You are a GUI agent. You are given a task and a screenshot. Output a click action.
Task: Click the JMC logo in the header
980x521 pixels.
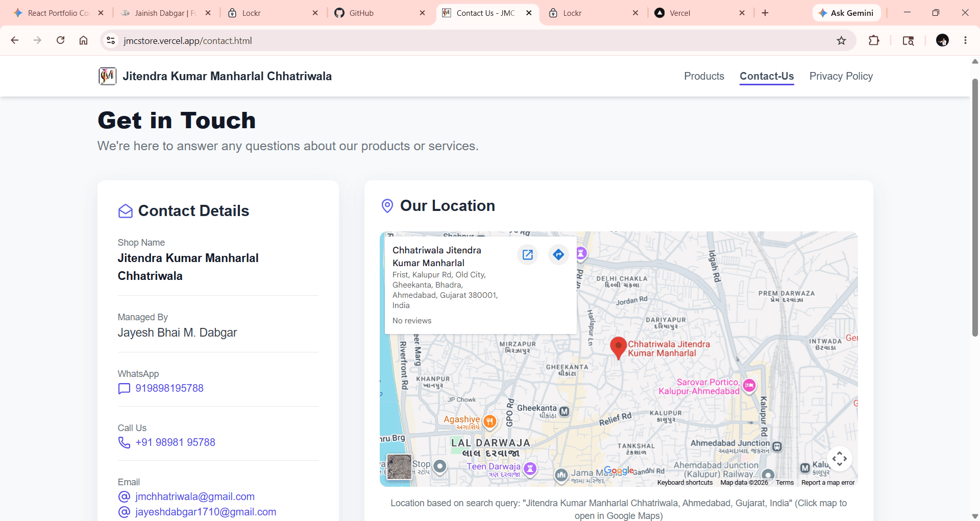click(107, 76)
